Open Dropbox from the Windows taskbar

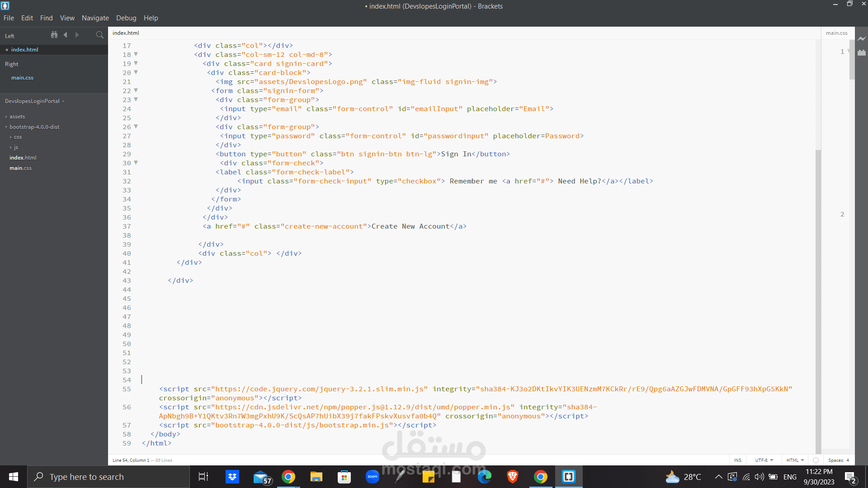point(232,477)
